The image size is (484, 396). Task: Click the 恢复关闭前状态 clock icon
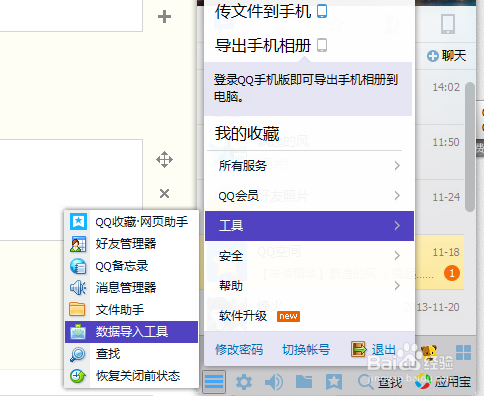(78, 376)
